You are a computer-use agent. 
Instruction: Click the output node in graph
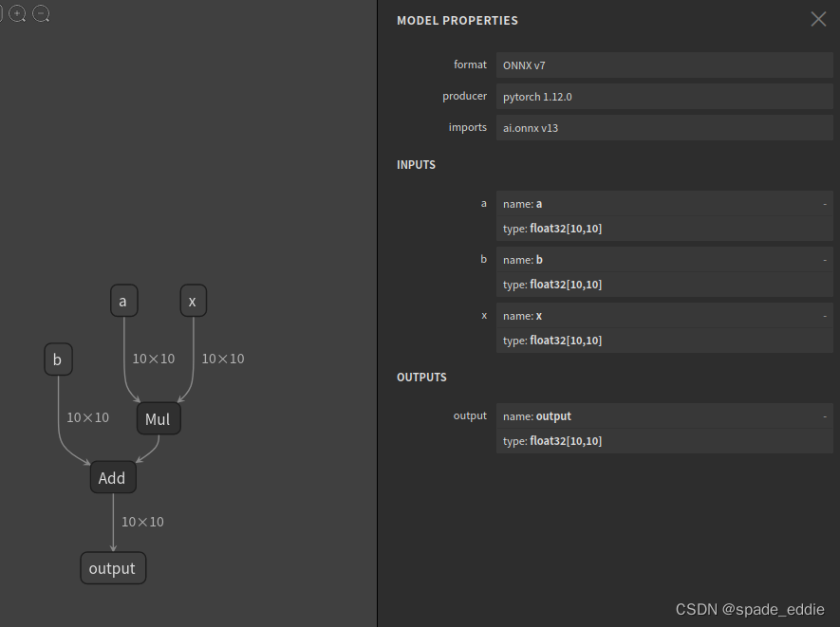pyautogui.click(x=113, y=568)
